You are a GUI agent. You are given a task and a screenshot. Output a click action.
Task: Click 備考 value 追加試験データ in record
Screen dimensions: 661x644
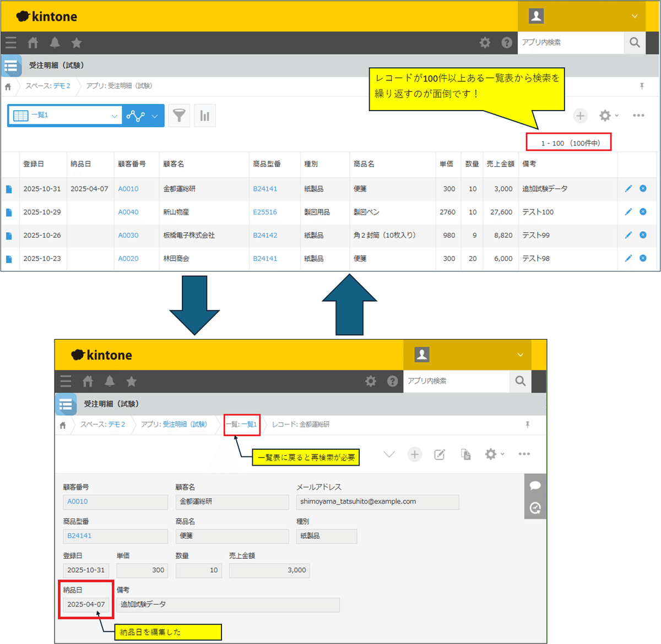point(228,604)
